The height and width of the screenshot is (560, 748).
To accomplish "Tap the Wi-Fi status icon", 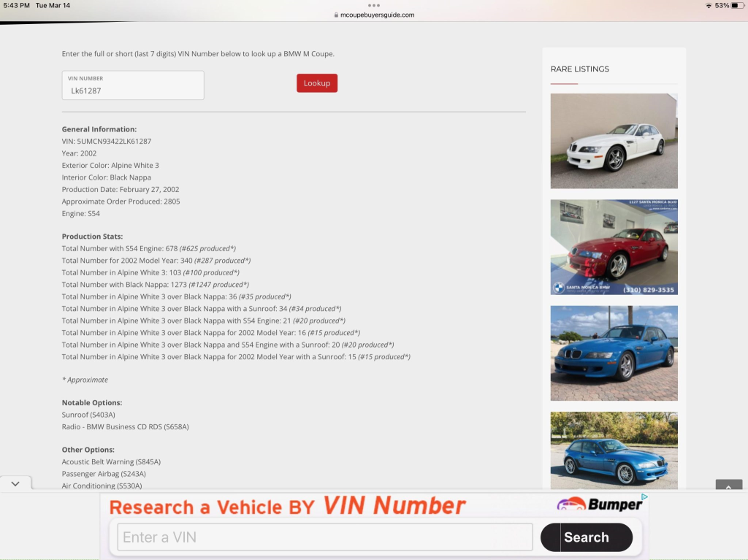I will (x=709, y=6).
